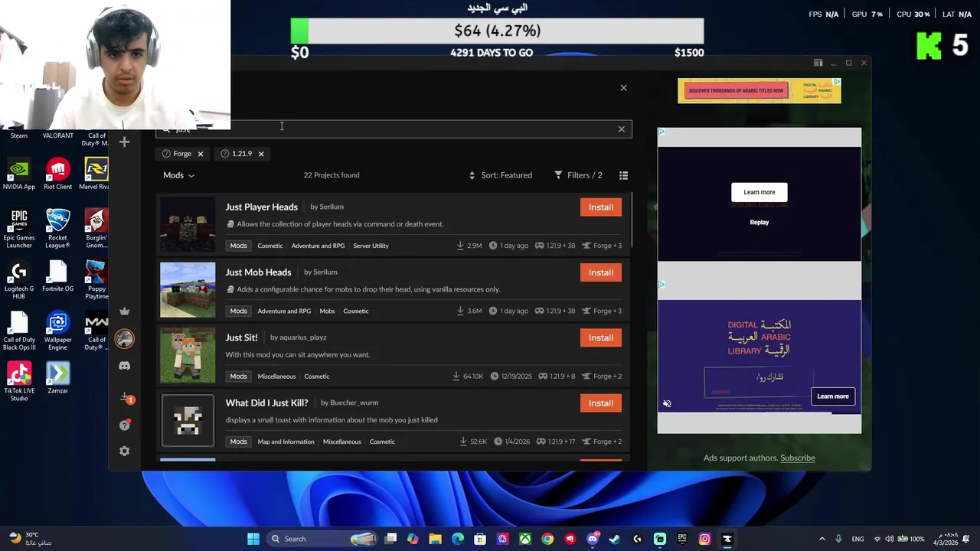Open the Just Sit! mod title
980x551 pixels.
[x=241, y=337]
